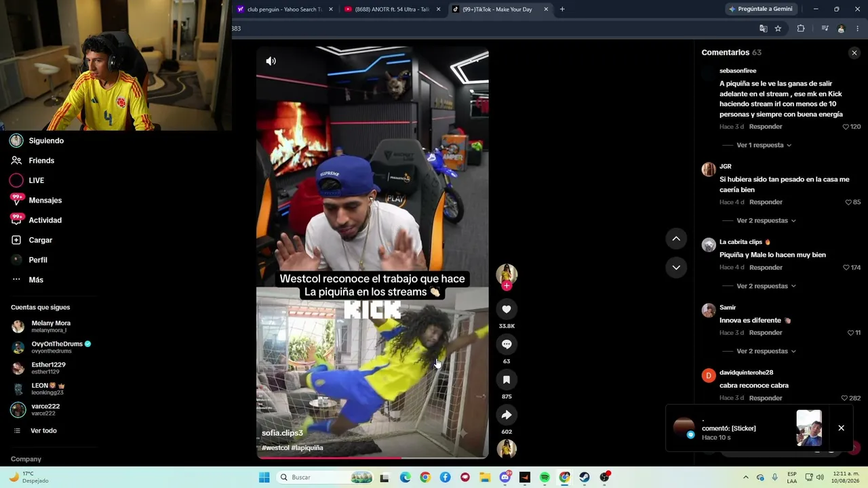
Task: Reply to JGR's comment via Responder
Action: 766,202
